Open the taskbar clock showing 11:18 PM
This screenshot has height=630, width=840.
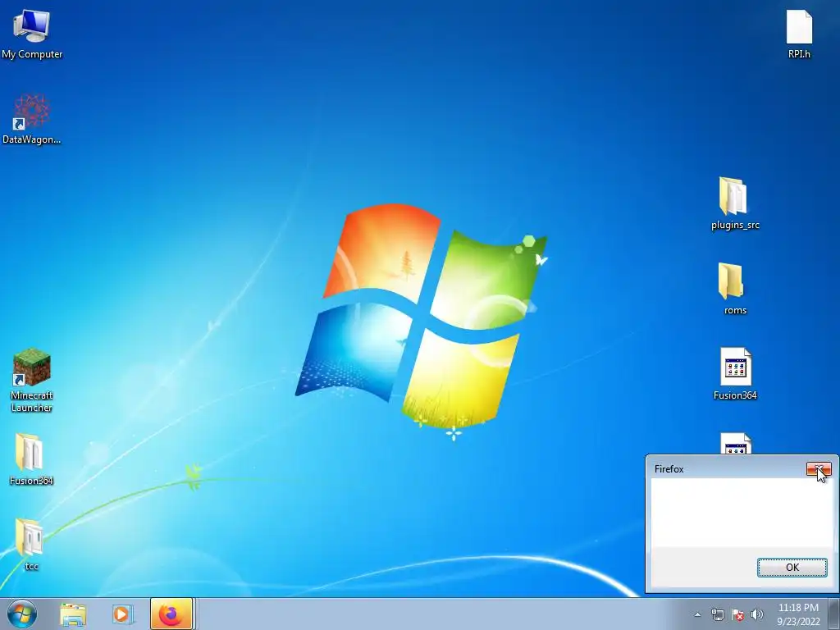point(798,614)
